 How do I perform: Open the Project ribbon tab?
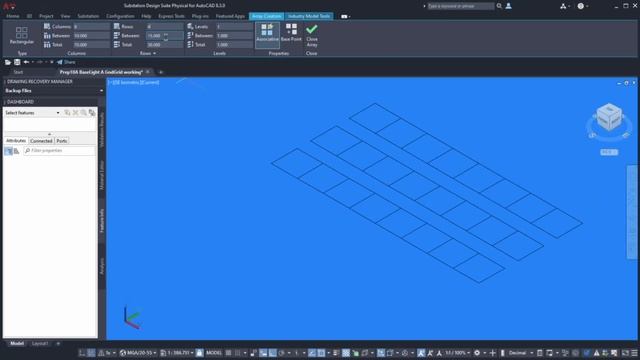pyautogui.click(x=46, y=16)
